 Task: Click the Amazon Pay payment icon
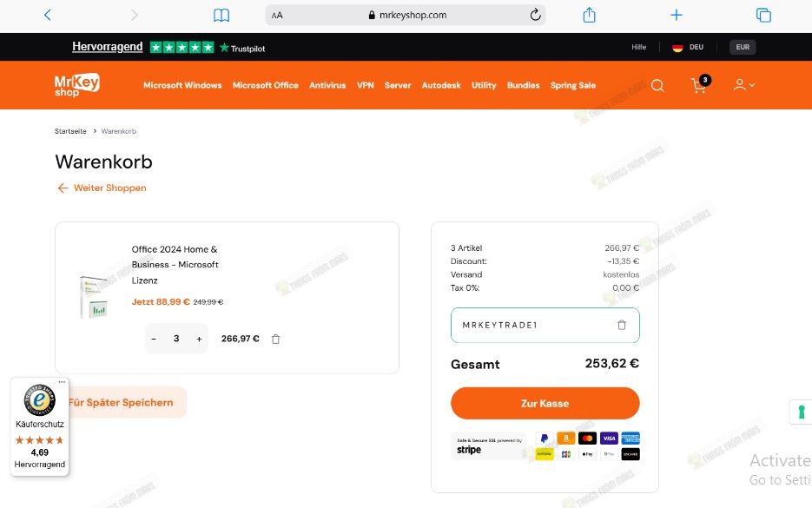click(x=566, y=438)
